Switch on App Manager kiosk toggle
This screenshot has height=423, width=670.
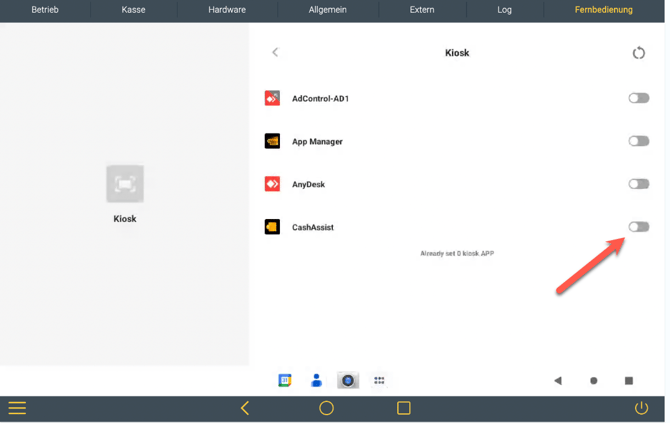click(x=638, y=141)
